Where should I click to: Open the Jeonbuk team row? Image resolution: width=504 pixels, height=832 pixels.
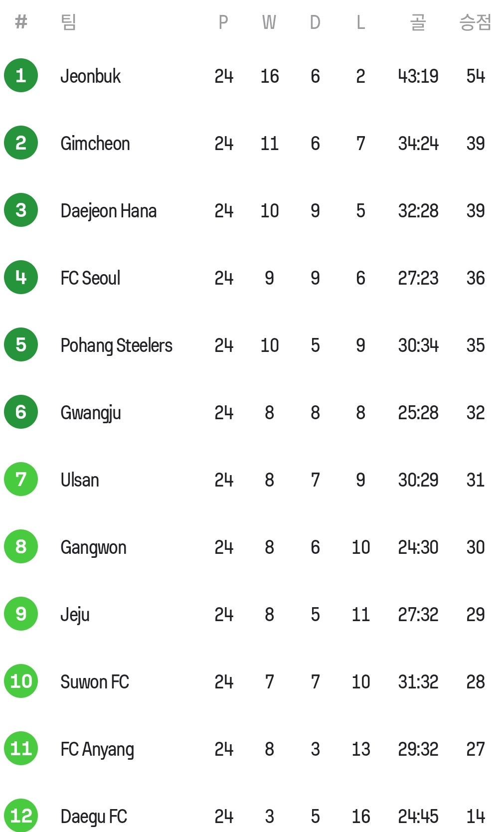(252, 76)
